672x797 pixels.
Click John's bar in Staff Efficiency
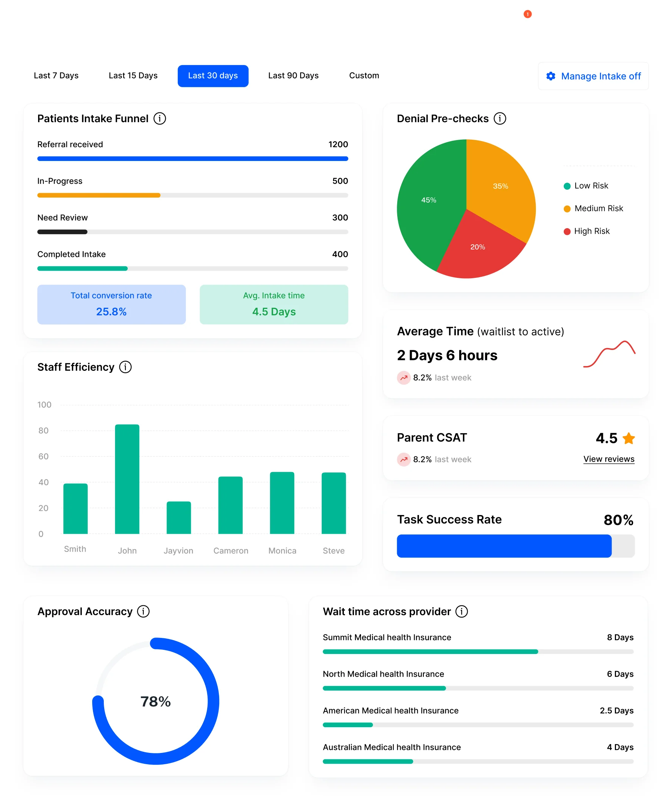[x=127, y=479]
